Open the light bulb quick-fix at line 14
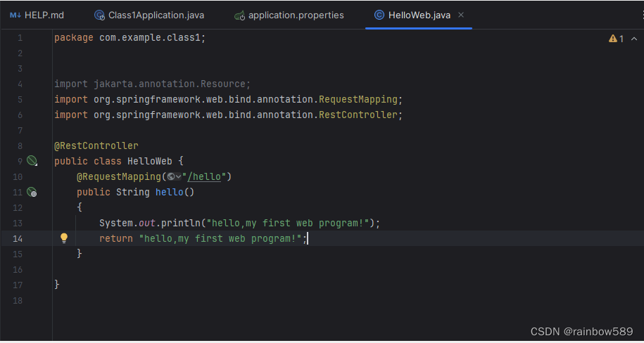Screen dimensions: 644x343 (64, 238)
